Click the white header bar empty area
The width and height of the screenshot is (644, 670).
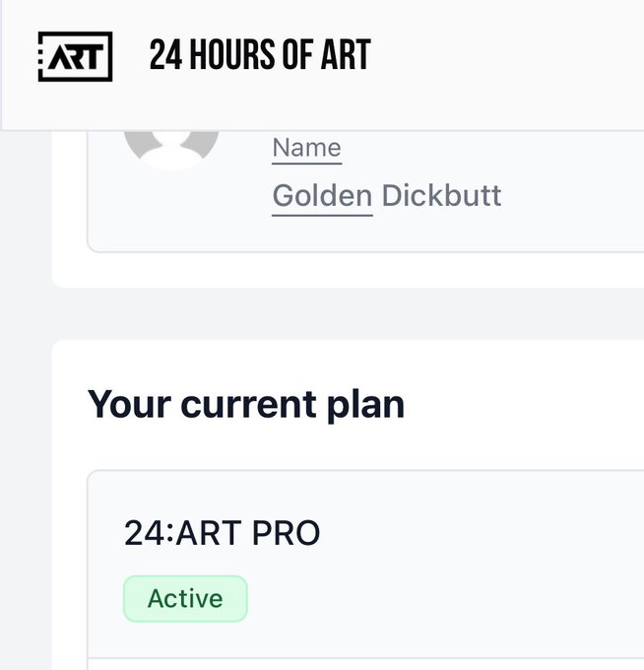512,59
